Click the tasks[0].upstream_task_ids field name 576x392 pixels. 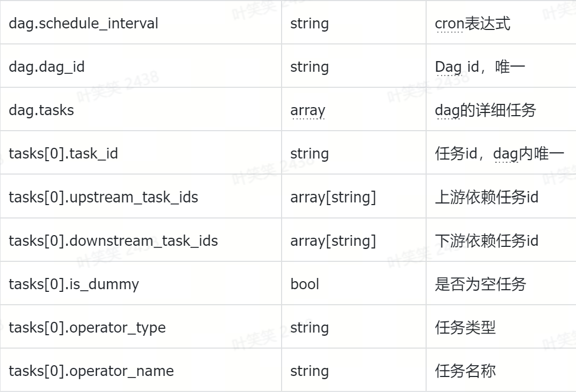pyautogui.click(x=103, y=197)
